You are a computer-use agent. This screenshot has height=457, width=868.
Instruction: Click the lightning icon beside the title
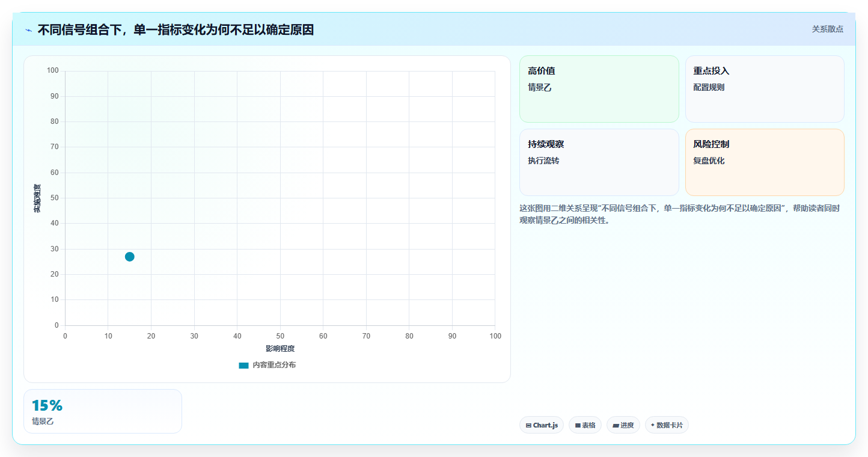tap(28, 30)
